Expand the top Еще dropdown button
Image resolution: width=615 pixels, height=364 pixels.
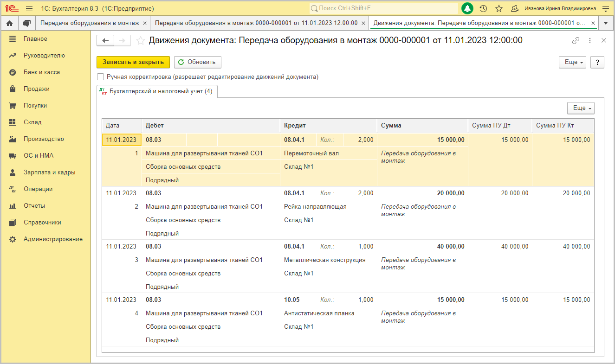click(572, 62)
